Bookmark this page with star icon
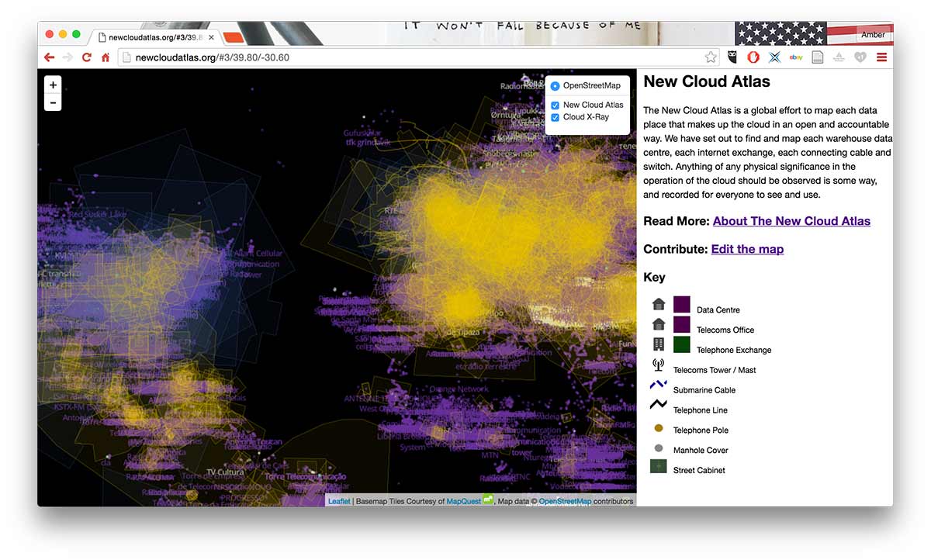Viewport: 931px width, 560px height. 710,57
